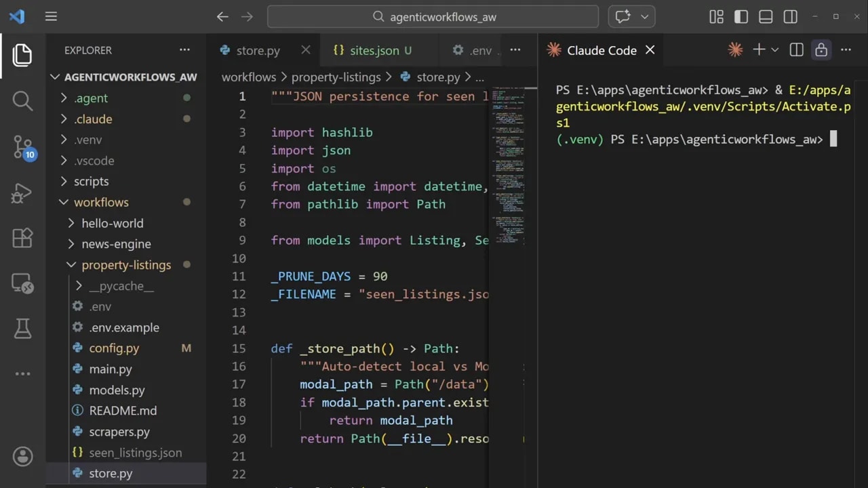Viewport: 868px width, 488px height.
Task: Open the Testing beaker icon
Action: pyautogui.click(x=22, y=328)
